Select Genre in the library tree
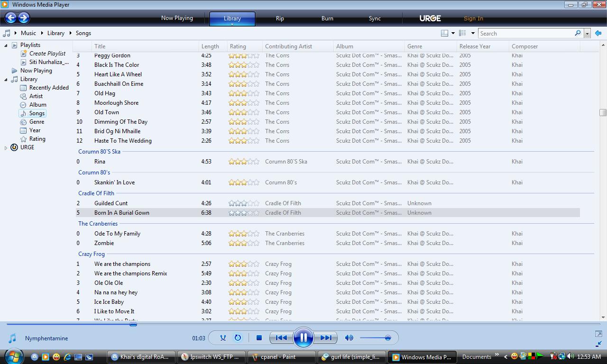This screenshot has height=364, width=607. coord(37,122)
